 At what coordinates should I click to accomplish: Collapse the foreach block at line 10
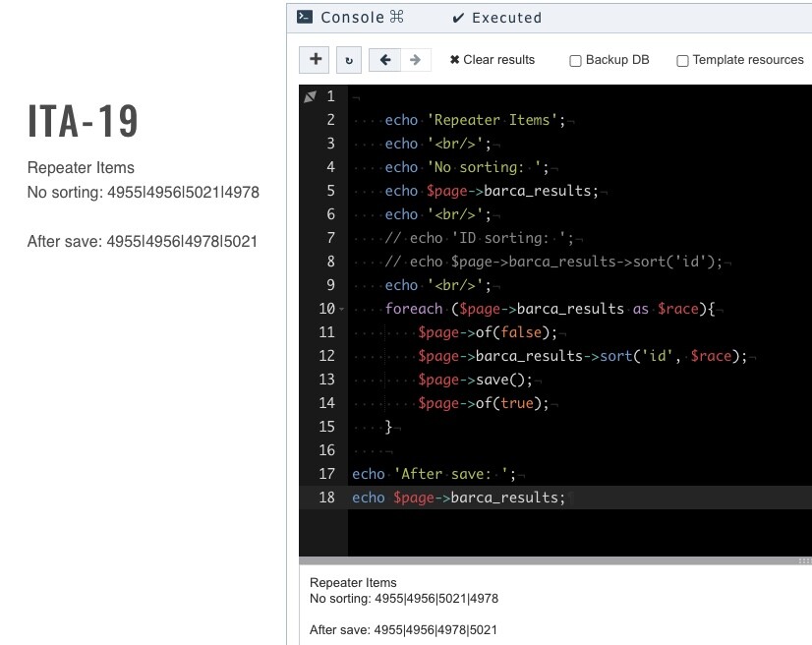pos(341,309)
